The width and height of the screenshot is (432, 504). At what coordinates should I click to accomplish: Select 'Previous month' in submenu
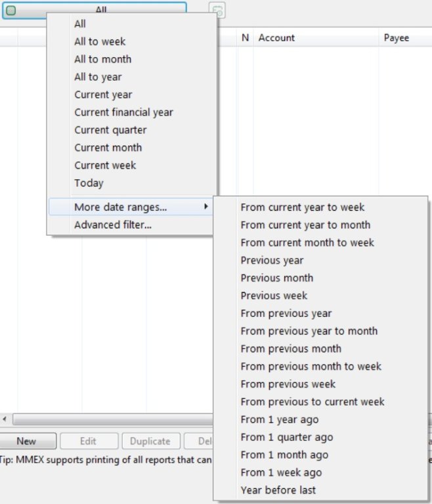click(320, 278)
